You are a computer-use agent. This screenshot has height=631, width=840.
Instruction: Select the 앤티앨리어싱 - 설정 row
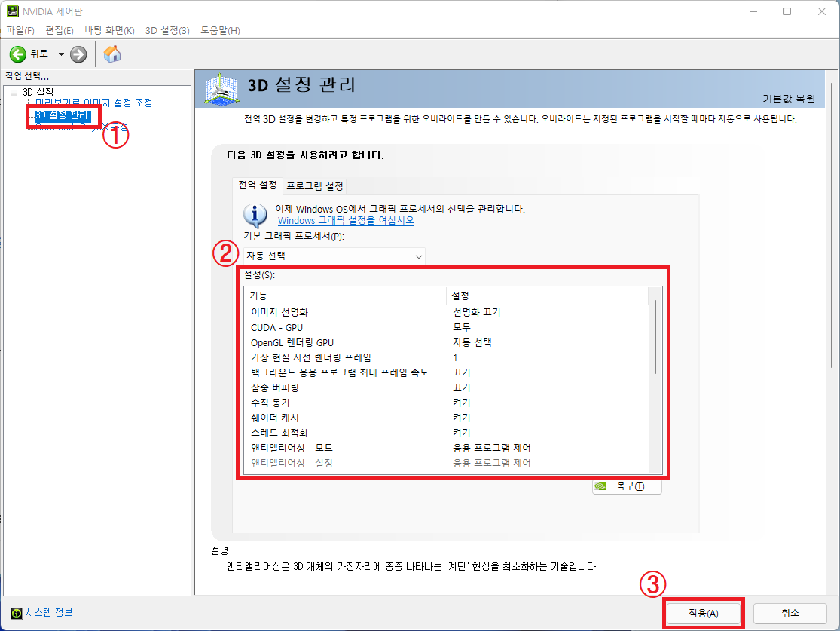tap(447, 462)
